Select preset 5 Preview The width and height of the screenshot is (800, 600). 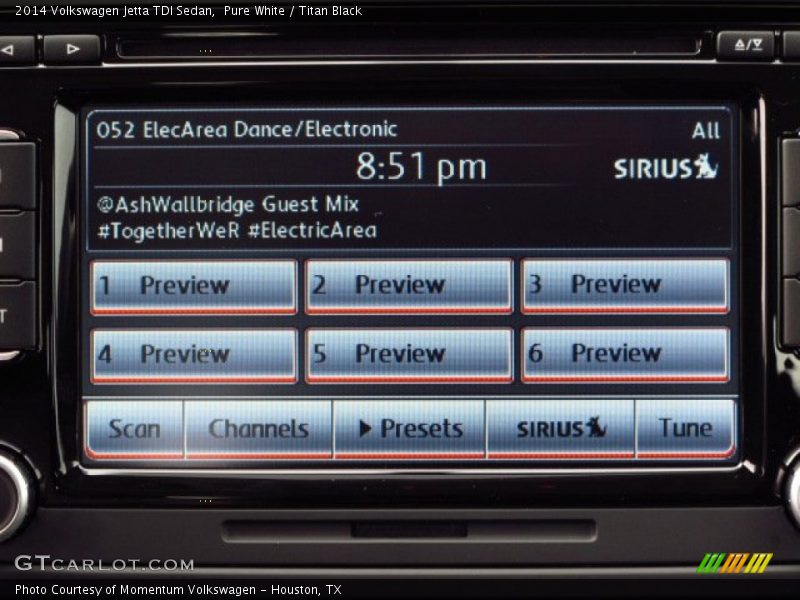(408, 355)
